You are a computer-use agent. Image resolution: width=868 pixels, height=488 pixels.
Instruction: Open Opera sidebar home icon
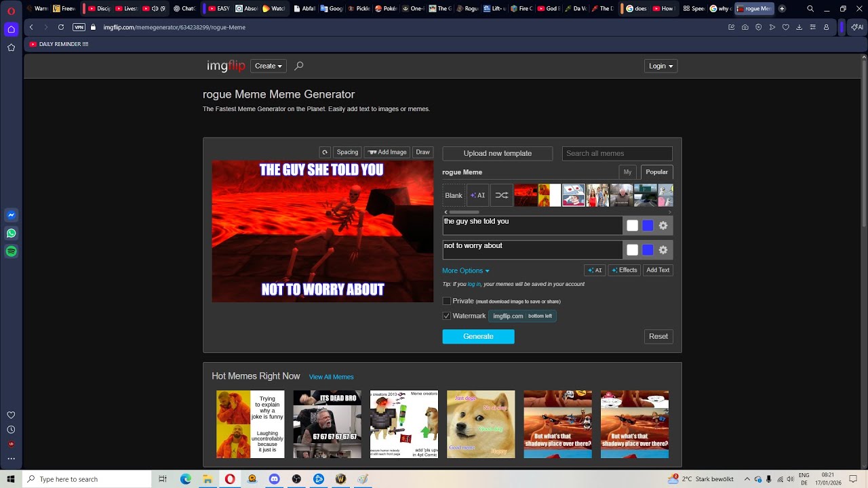tap(11, 29)
